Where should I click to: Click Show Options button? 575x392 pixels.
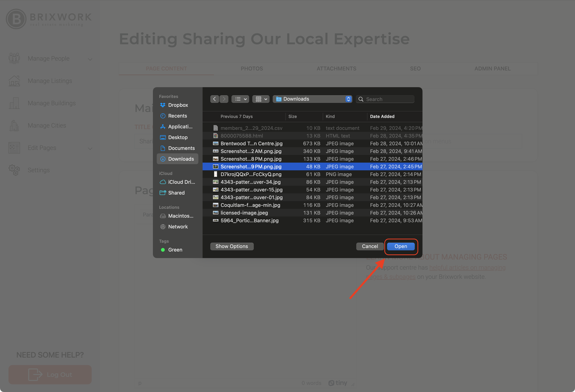pos(232,246)
